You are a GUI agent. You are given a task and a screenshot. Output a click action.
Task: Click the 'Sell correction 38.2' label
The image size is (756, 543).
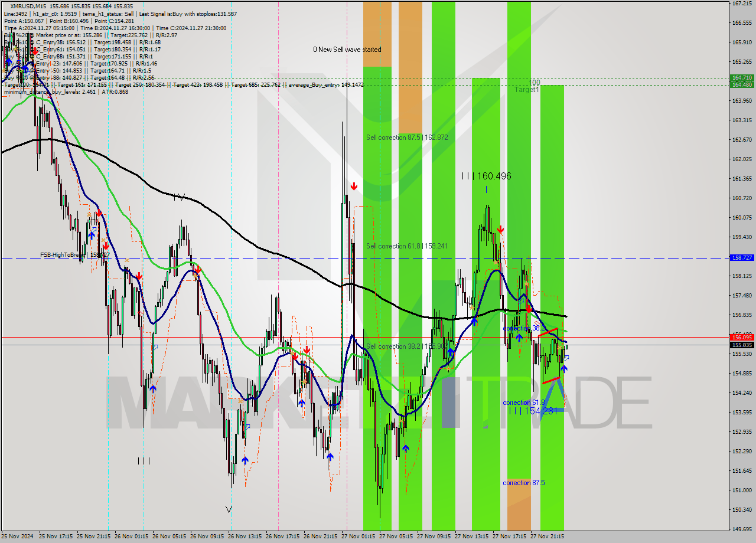pyautogui.click(x=395, y=346)
